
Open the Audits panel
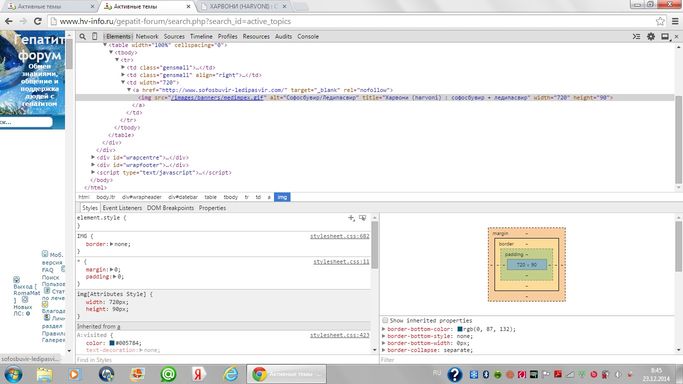tap(284, 37)
